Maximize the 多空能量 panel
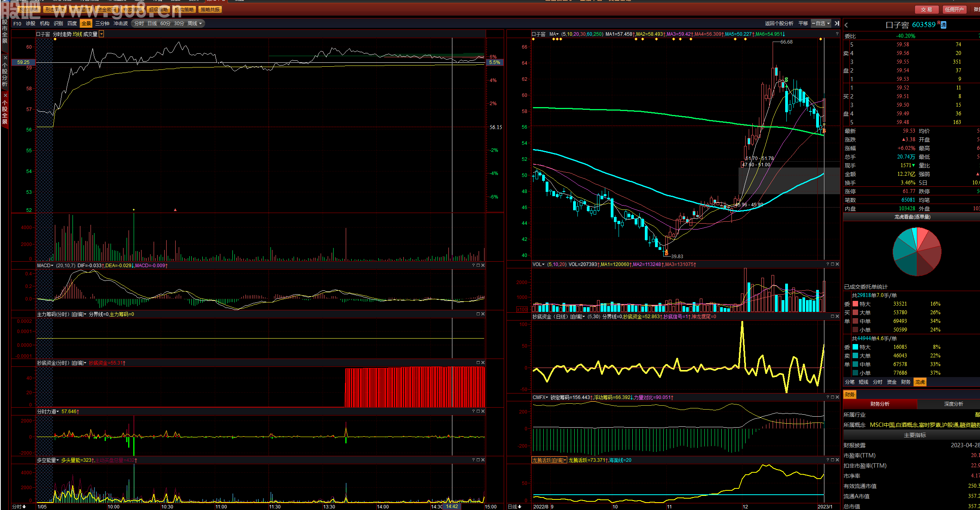Viewport: 980px width, 510px height. (x=478, y=460)
